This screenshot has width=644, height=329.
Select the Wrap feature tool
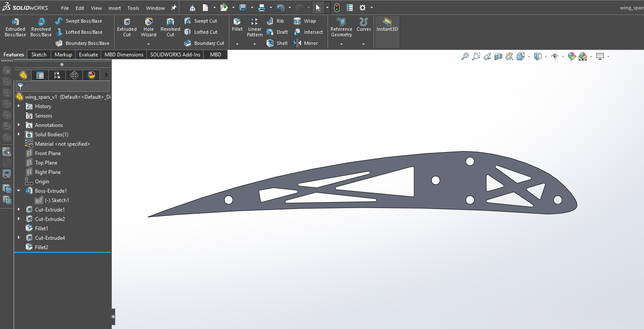click(305, 21)
